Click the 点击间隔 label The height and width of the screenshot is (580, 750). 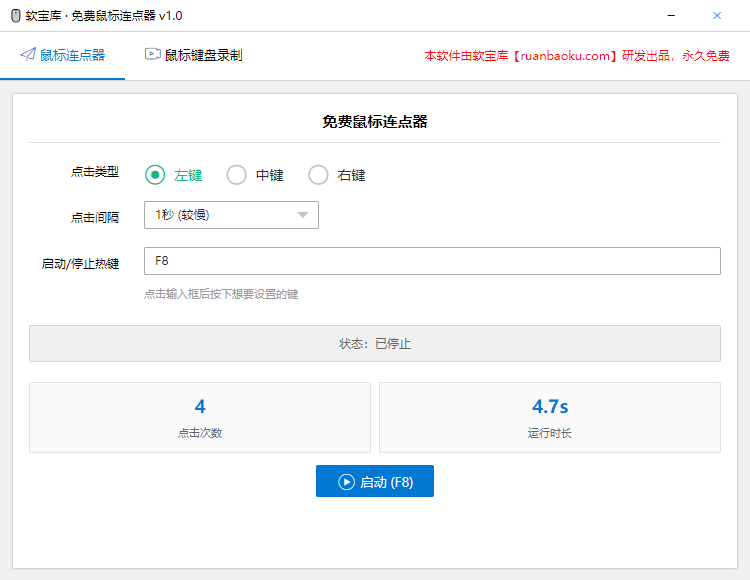coord(95,218)
